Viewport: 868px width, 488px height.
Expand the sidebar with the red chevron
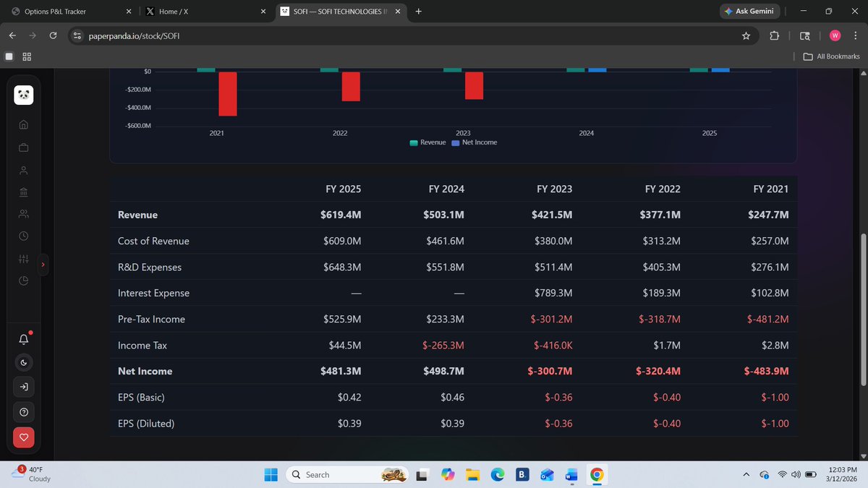pos(43,265)
